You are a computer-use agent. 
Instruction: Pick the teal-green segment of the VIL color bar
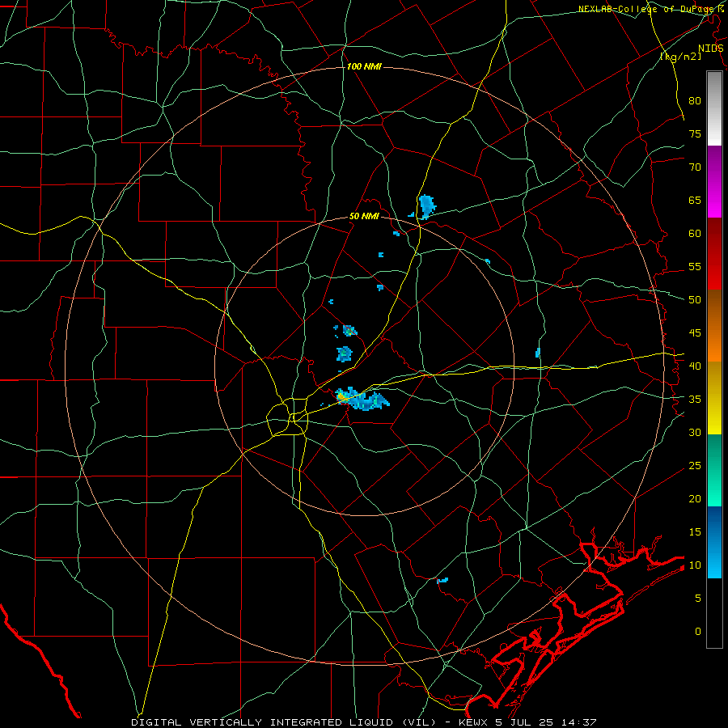tap(714, 470)
